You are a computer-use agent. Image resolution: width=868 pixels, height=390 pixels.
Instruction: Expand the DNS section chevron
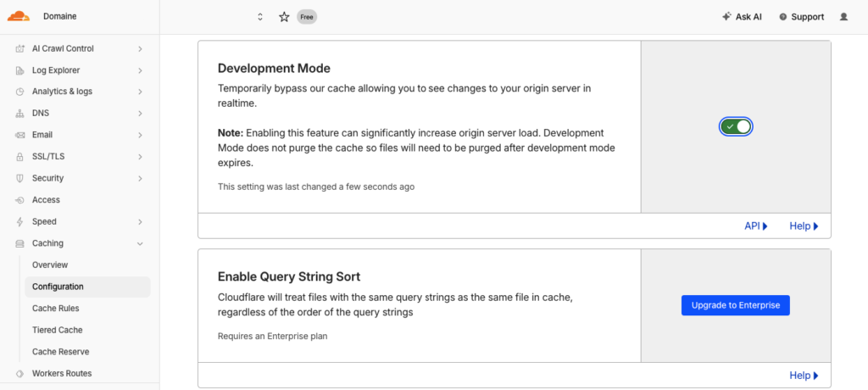pyautogui.click(x=140, y=114)
